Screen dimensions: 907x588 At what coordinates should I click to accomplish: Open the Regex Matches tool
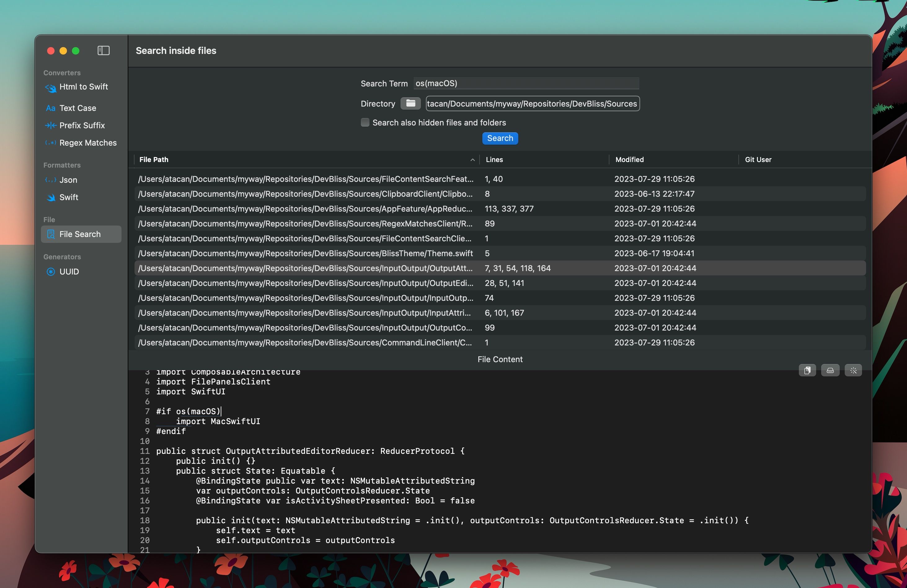81,143
